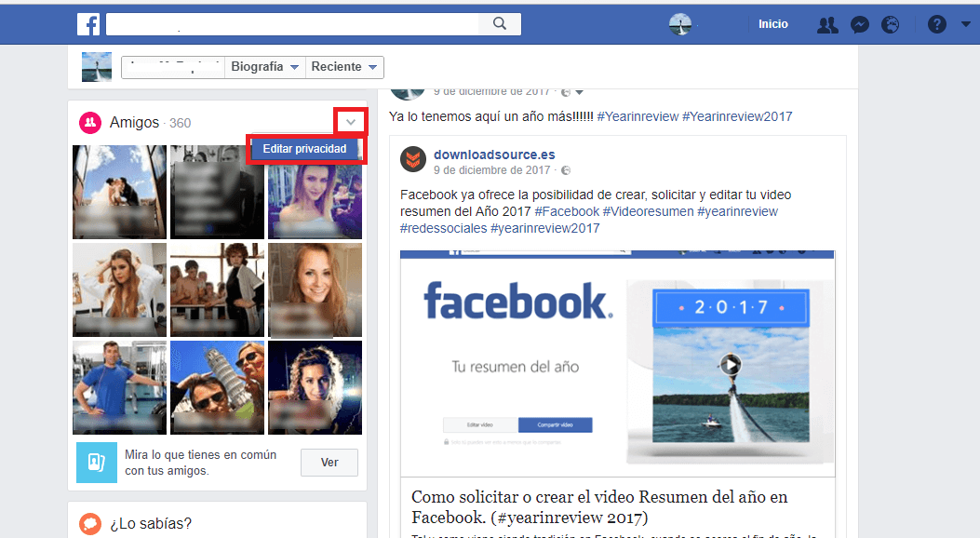Click the small profile photo beside Biografía
Screen dimensions: 980x538
click(97, 67)
